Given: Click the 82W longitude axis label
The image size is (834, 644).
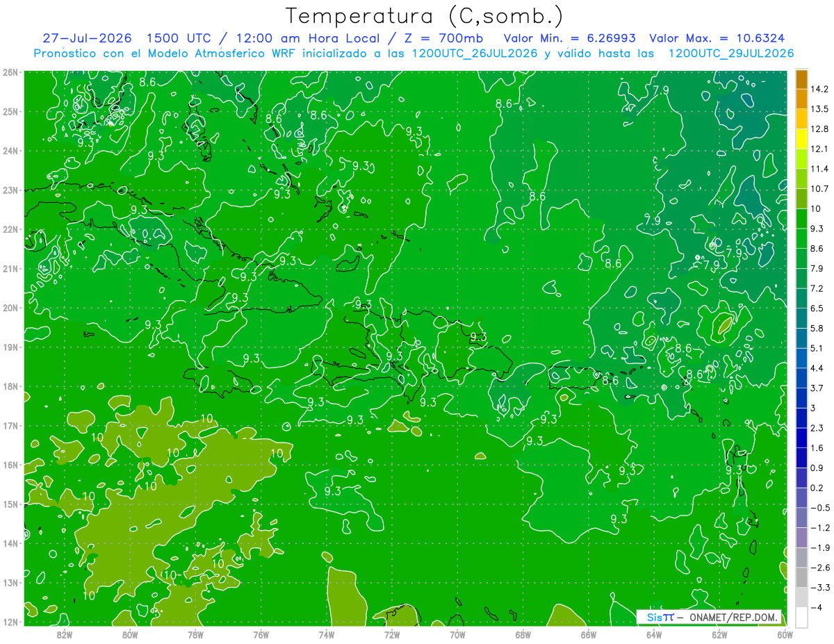Looking at the screenshot, I should (64, 634).
